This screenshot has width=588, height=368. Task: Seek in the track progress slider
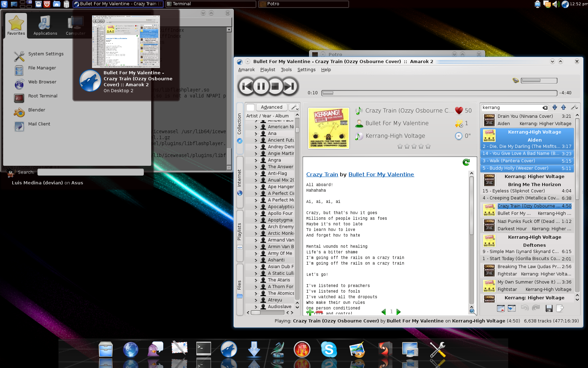439,93
